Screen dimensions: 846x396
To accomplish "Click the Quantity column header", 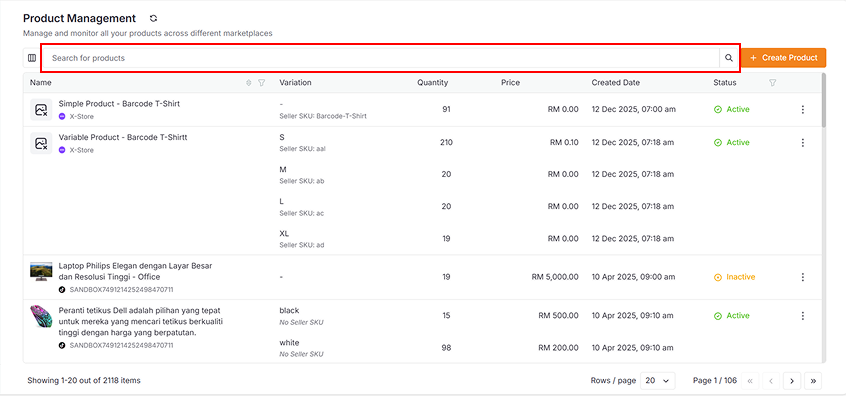I will (x=432, y=83).
